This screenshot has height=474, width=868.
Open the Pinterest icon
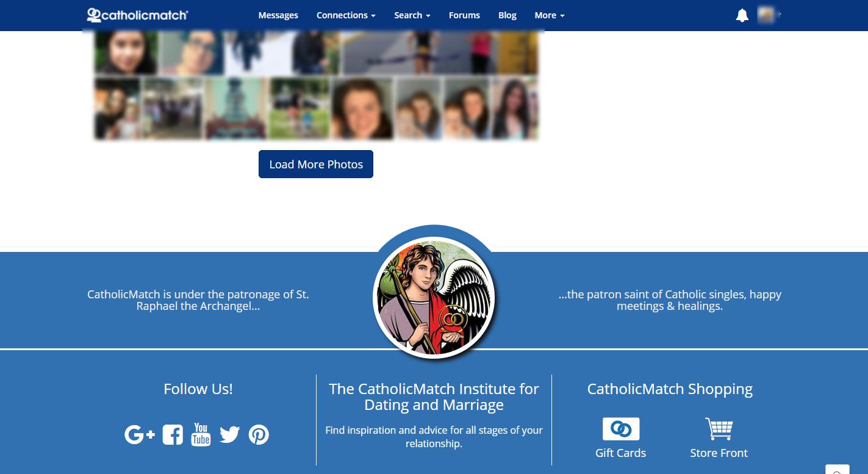point(259,434)
